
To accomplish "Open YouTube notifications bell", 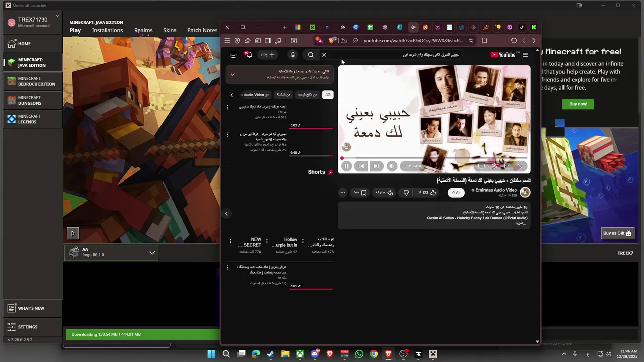I will (x=248, y=55).
